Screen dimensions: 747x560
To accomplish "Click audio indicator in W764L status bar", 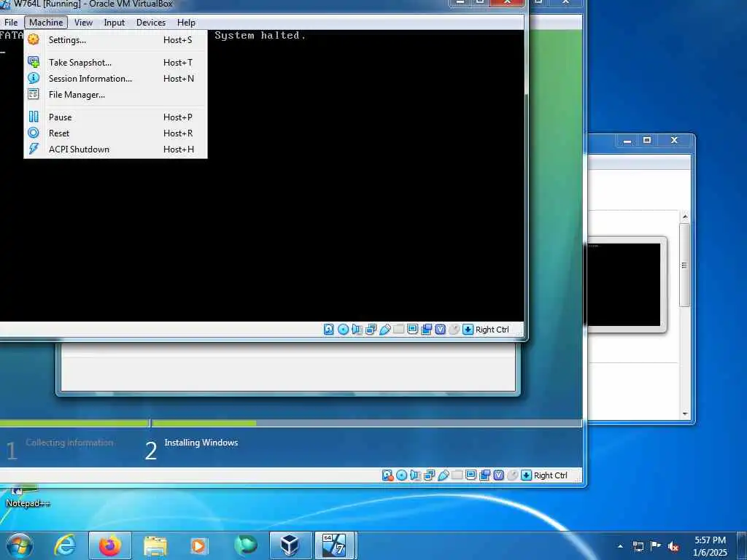I will pos(357,330).
